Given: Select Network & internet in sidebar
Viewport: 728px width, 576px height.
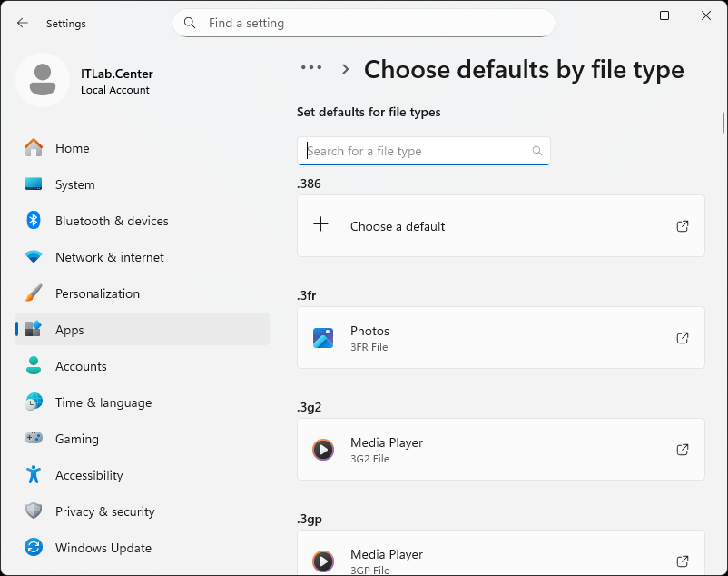Looking at the screenshot, I should pyautogui.click(x=109, y=257).
